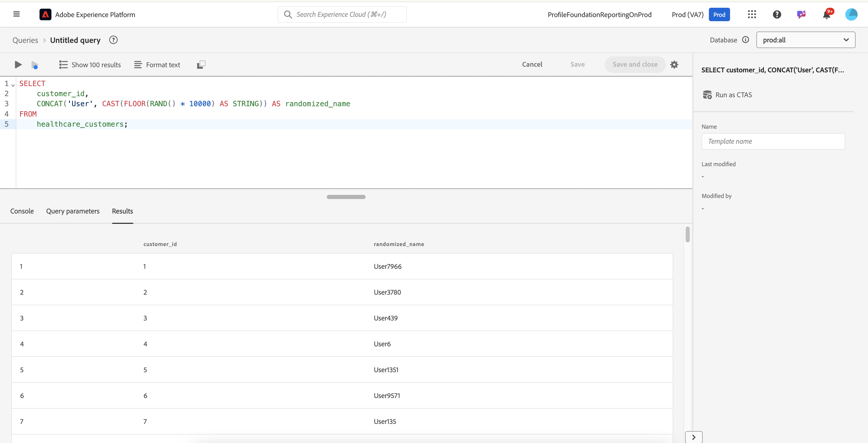Screen dimensions: 868x443
Task: Open the AI assistant chat icon
Action: click(801, 14)
